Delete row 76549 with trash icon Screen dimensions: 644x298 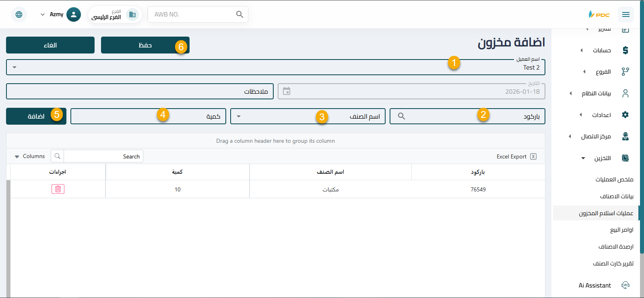point(58,189)
